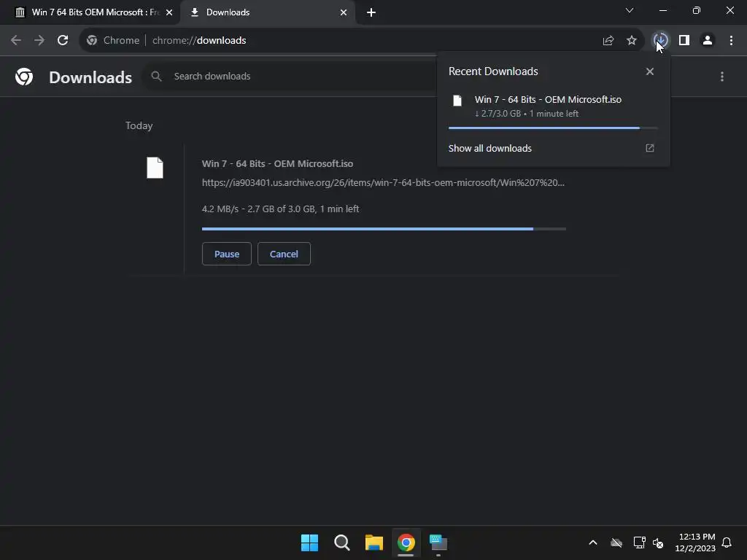The width and height of the screenshot is (747, 560).
Task: Go forward using the browser forward arrow
Action: (x=39, y=41)
